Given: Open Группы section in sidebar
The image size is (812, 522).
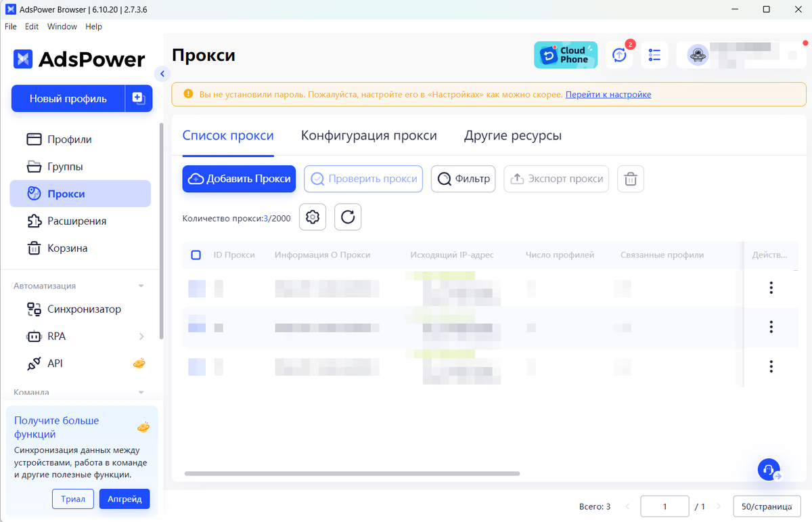Looking at the screenshot, I should coord(80,167).
